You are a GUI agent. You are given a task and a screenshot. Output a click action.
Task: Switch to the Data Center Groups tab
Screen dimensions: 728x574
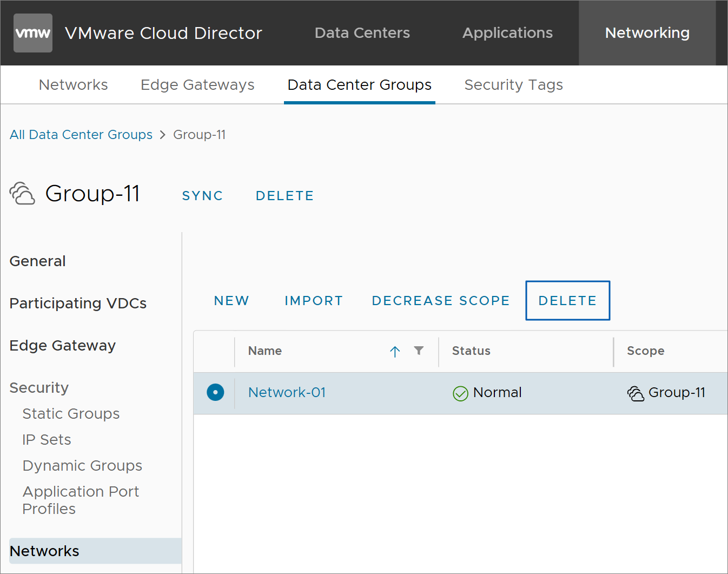360,85
